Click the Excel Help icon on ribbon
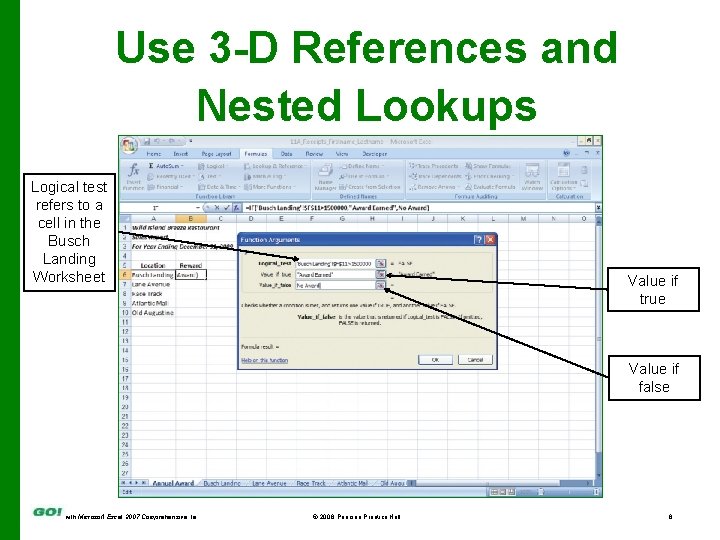720x540 pixels. coord(567,153)
